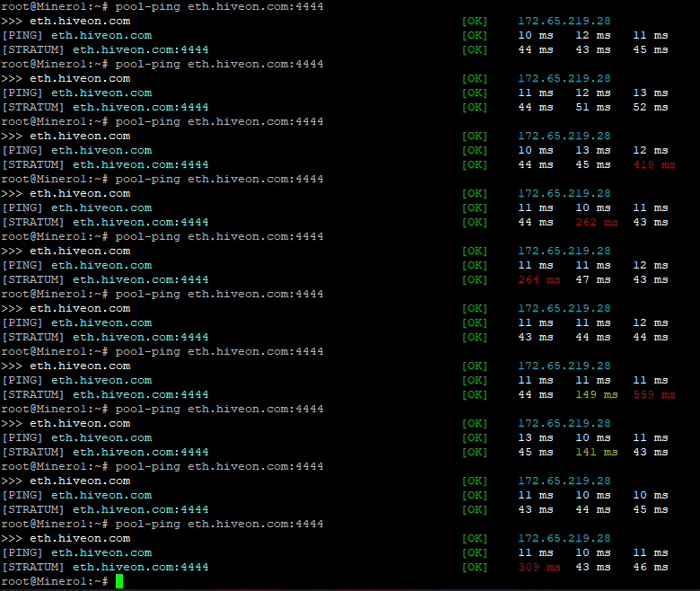Click the 46 ms stratum value
Image resolution: width=700 pixels, height=591 pixels.
[651, 567]
